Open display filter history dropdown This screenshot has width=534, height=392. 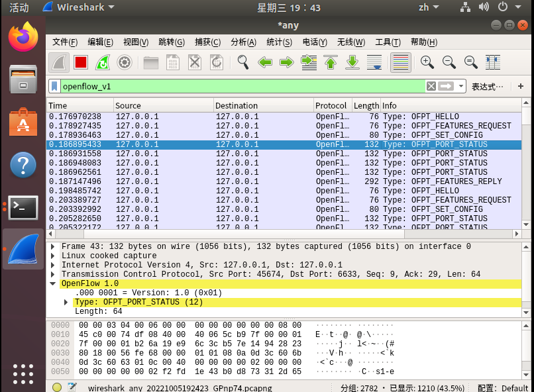[460, 87]
